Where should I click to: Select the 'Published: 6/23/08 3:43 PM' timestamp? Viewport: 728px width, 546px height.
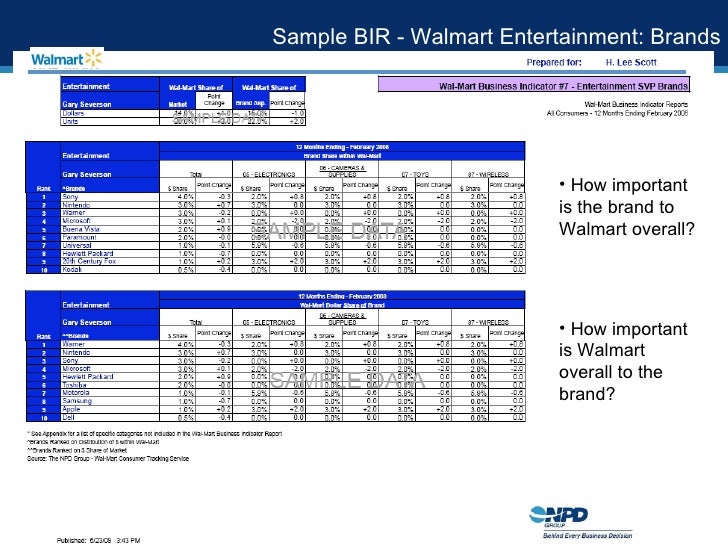(x=98, y=540)
